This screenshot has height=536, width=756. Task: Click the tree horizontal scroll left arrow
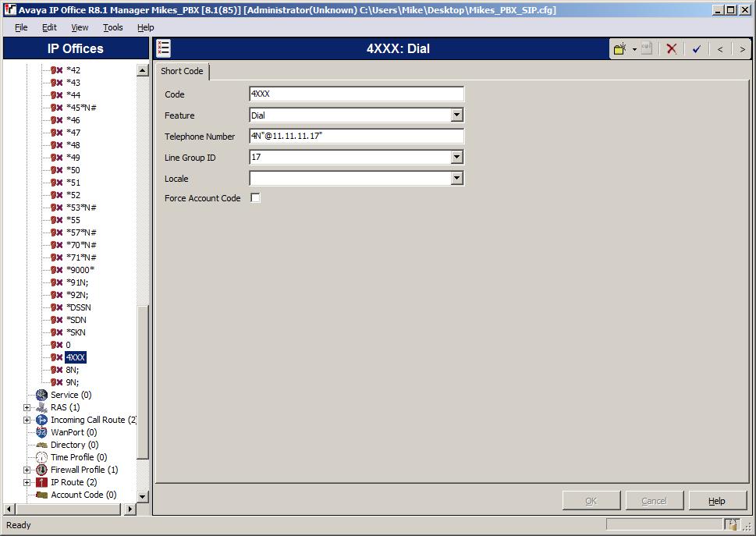9,509
